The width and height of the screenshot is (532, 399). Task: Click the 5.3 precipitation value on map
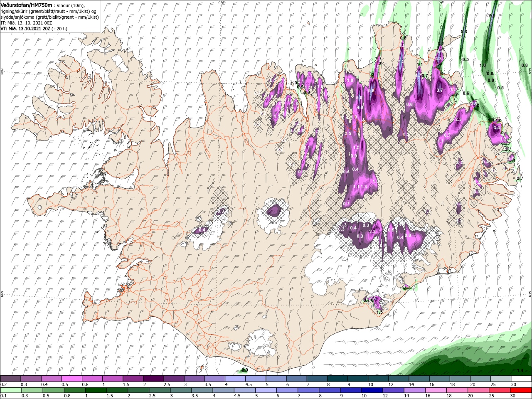pos(464,32)
